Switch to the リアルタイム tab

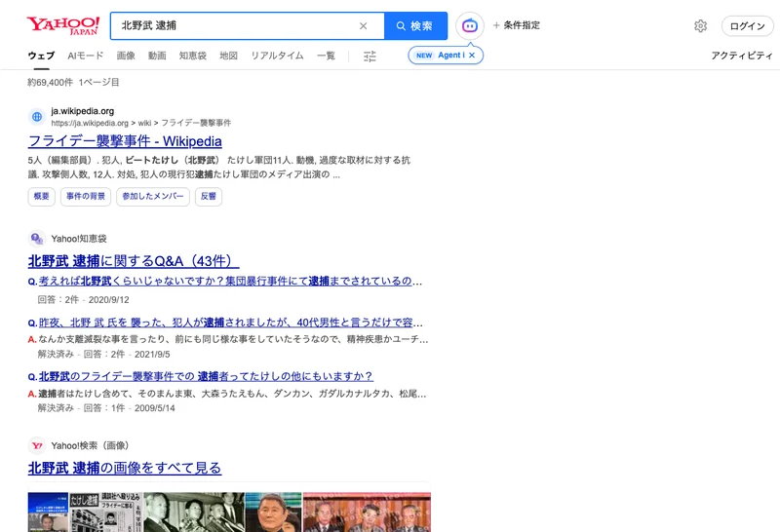277,56
